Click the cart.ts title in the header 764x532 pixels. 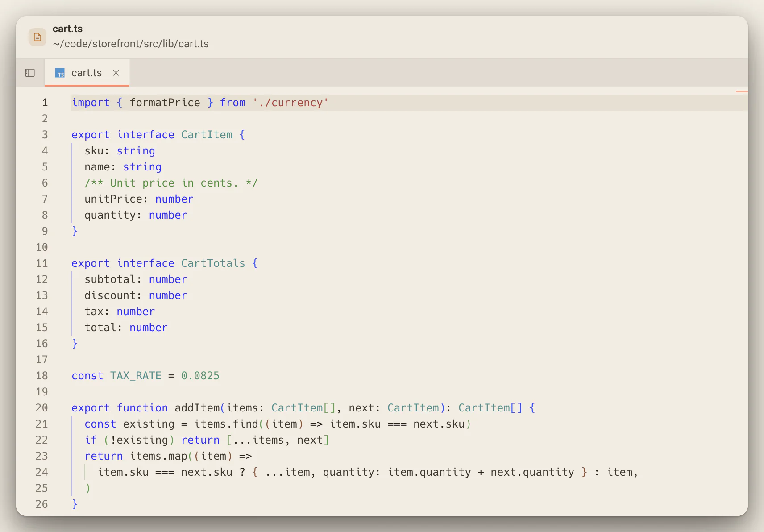point(67,29)
